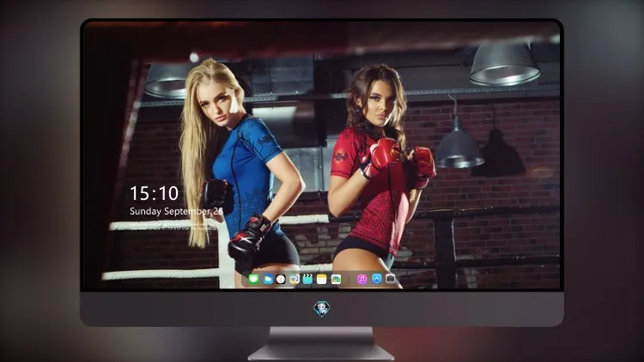Screen dimensions: 644x362
Task: Open the pink iTunes music icon
Action: (x=361, y=279)
